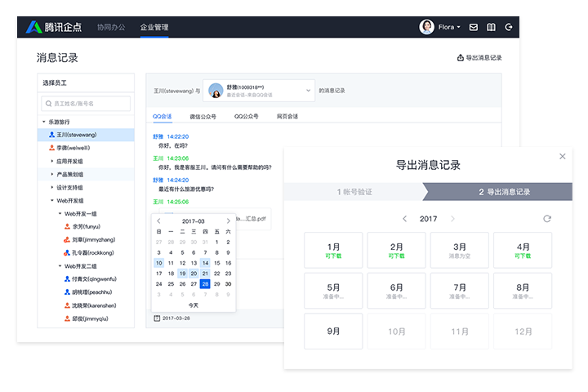Switch to 企业管理 navigation tab

(154, 27)
